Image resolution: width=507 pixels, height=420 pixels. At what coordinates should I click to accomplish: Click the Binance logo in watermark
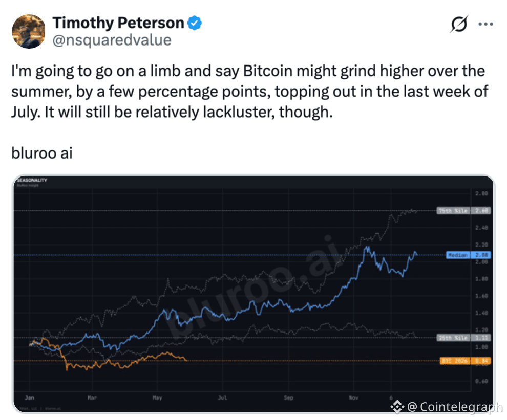pyautogui.click(x=397, y=406)
